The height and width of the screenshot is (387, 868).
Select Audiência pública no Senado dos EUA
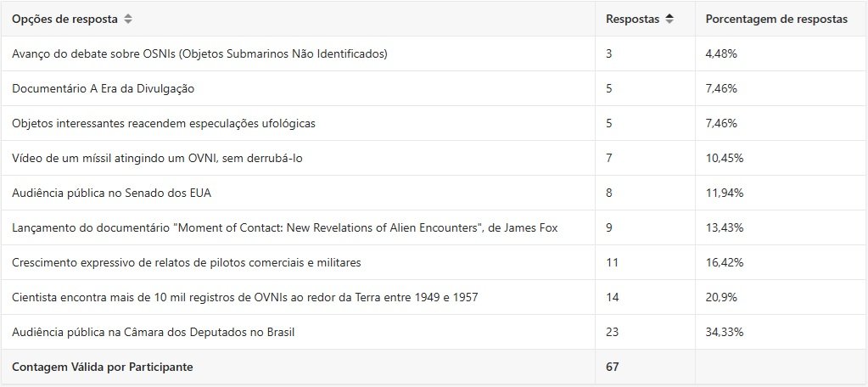coord(111,193)
